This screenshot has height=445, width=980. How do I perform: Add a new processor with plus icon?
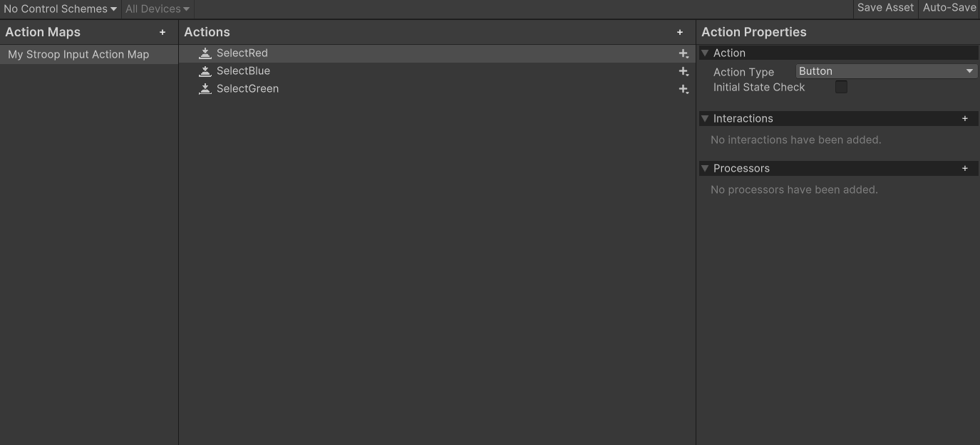[x=965, y=168]
